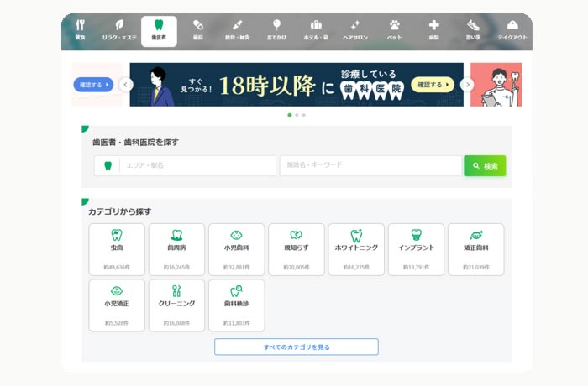Open the 親知らず category tile

coord(296,249)
